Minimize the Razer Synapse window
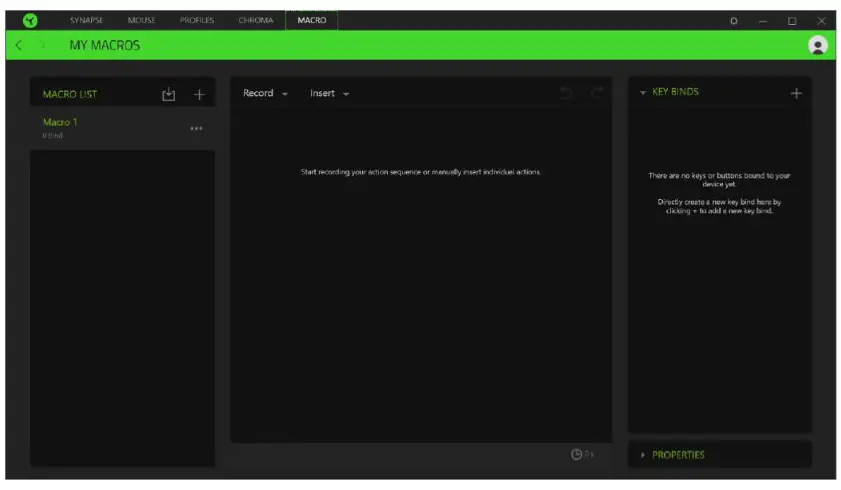Viewport: 841px width, 490px height. click(x=763, y=21)
